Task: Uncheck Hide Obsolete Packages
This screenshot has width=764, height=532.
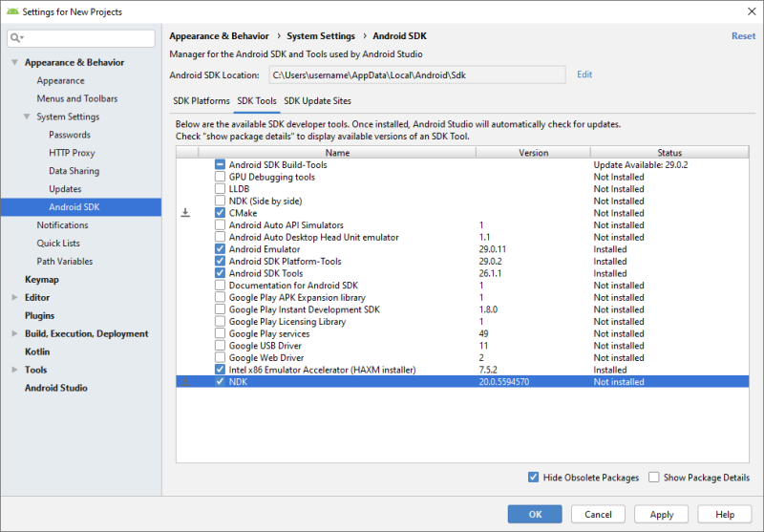Action: (x=533, y=478)
